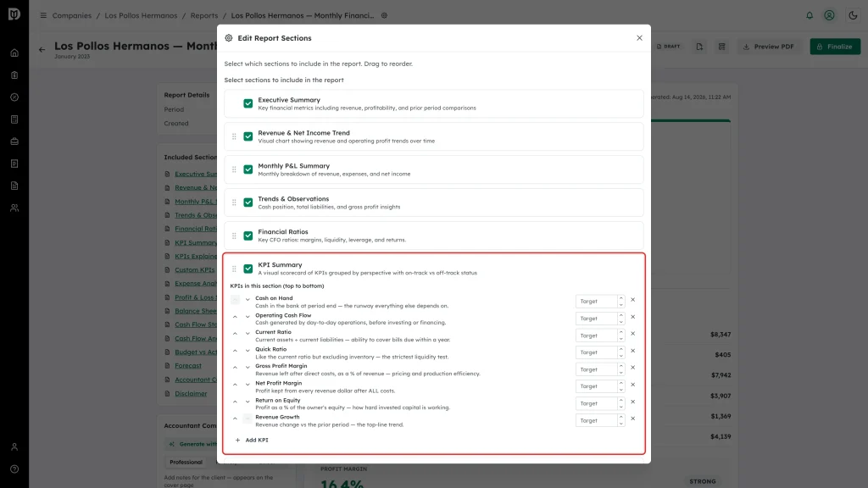Toggle the Financial Ratios checkbox
868x488 pixels.
pos(248,236)
